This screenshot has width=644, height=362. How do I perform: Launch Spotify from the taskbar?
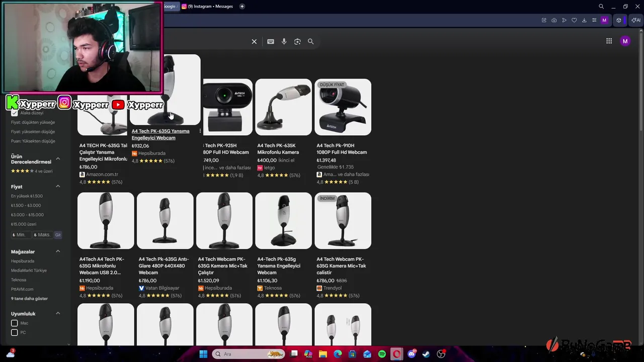[382, 354]
